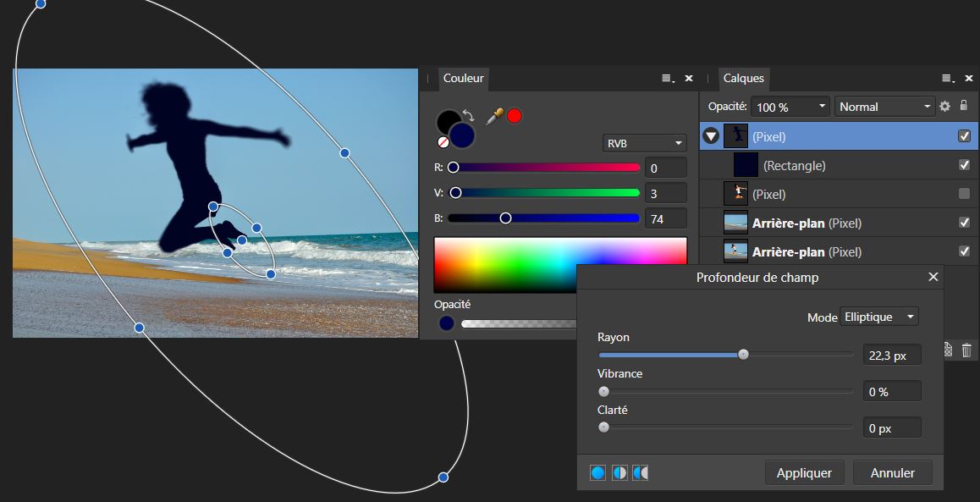980x502 pixels.
Task: Click the color Opacité checkered slider
Action: (518, 323)
